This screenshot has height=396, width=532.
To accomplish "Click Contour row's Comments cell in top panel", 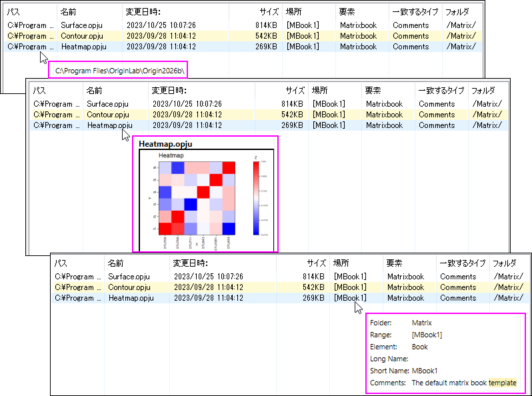I will pos(411,36).
